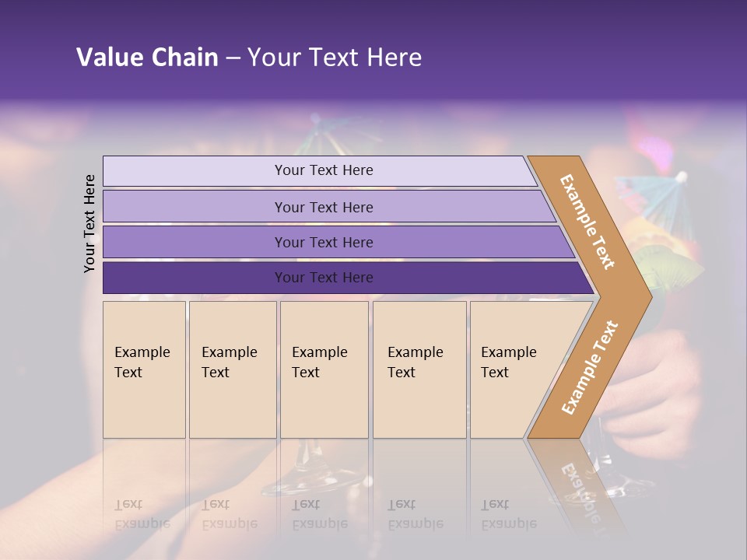Viewport: 747px width, 560px height.
Task: Select "Your Text Here" in the slide title
Action: [335, 58]
